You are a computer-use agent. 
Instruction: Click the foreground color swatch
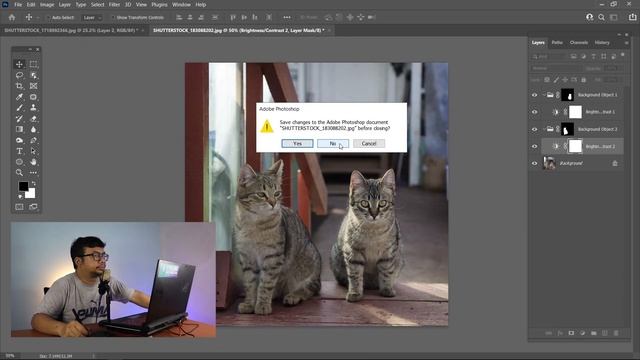click(23, 186)
